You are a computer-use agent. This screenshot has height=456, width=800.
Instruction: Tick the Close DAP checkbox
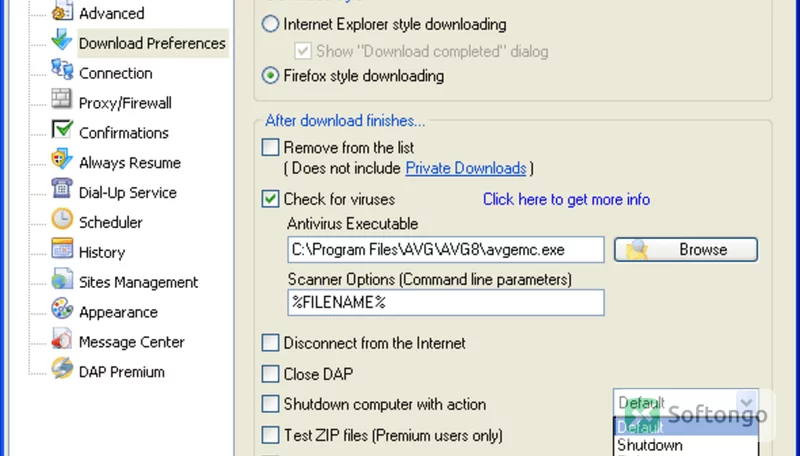pos(270,373)
